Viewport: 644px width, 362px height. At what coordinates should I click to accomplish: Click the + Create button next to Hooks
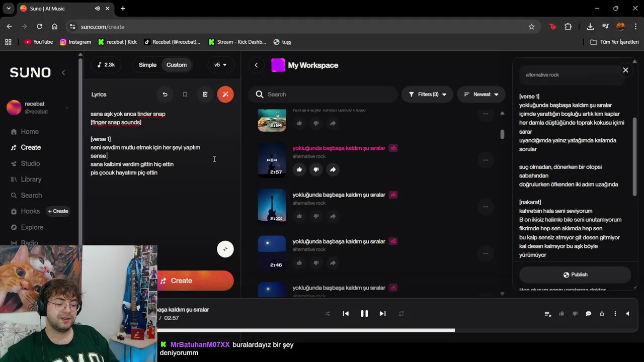(x=58, y=211)
